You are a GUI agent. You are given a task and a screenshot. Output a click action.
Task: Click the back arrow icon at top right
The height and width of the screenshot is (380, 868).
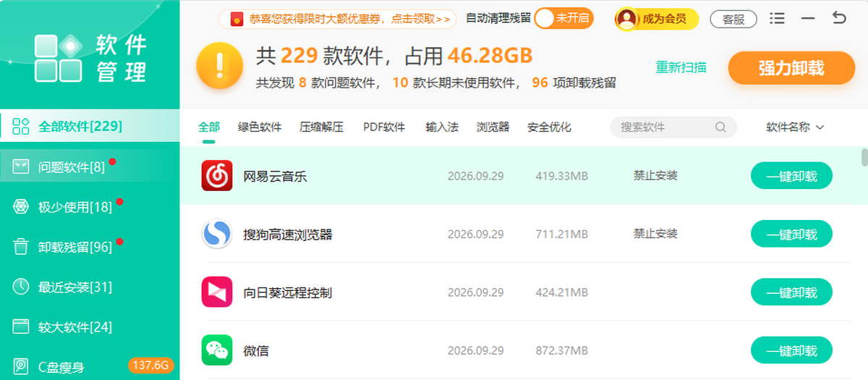coord(839,18)
